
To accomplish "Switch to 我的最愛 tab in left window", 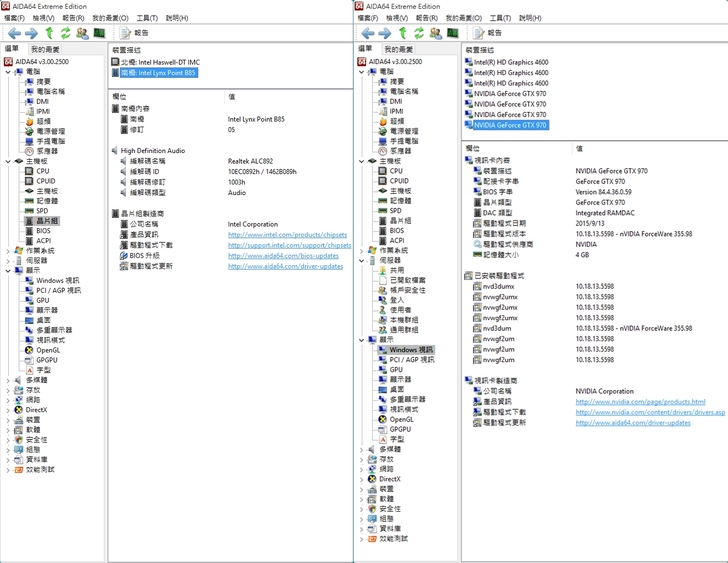I will [x=45, y=49].
